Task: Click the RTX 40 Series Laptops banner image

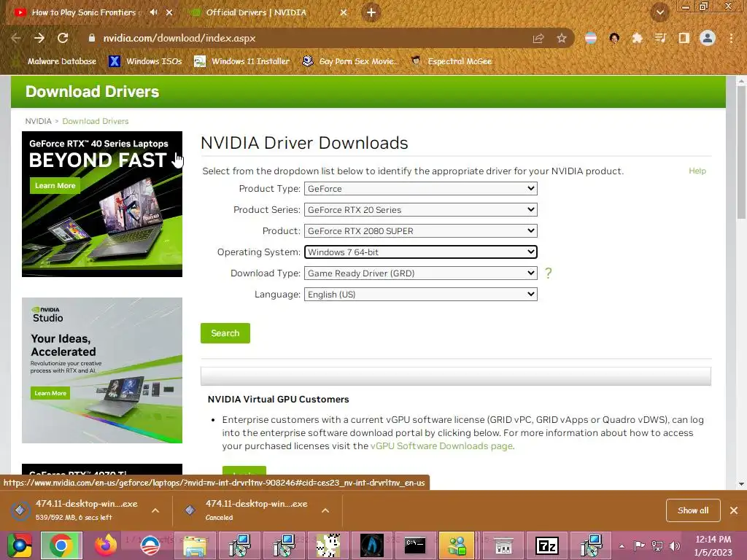Action: click(102, 204)
